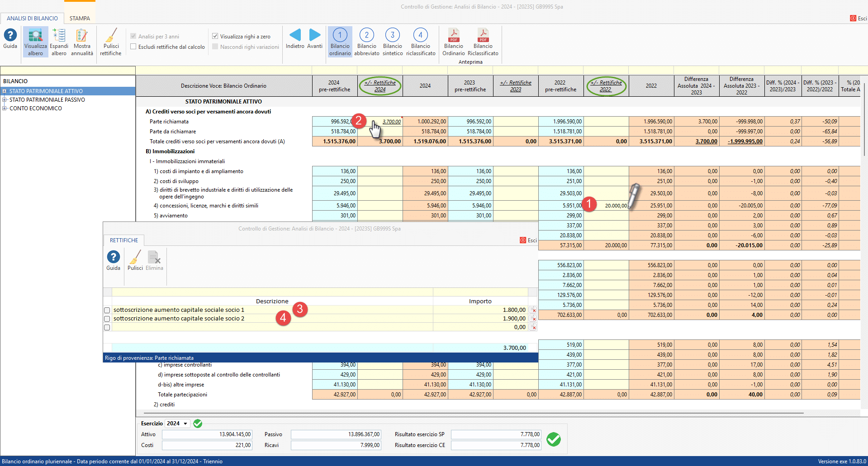Select Bilancio riclassificato view

(421, 42)
